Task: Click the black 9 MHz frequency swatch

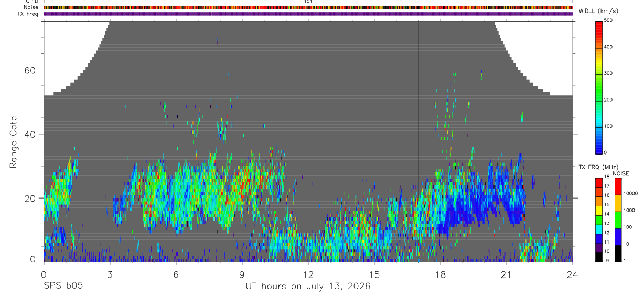Action: pos(599,257)
